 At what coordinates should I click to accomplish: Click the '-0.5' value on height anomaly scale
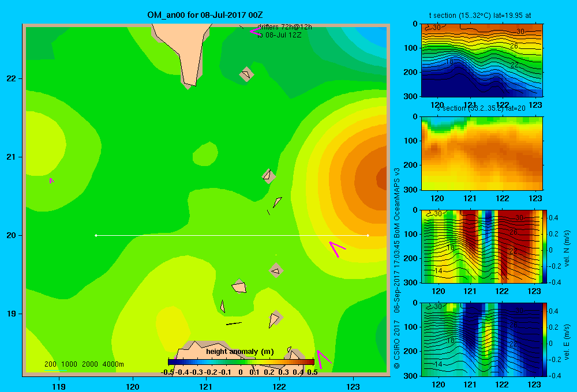pos(167,372)
